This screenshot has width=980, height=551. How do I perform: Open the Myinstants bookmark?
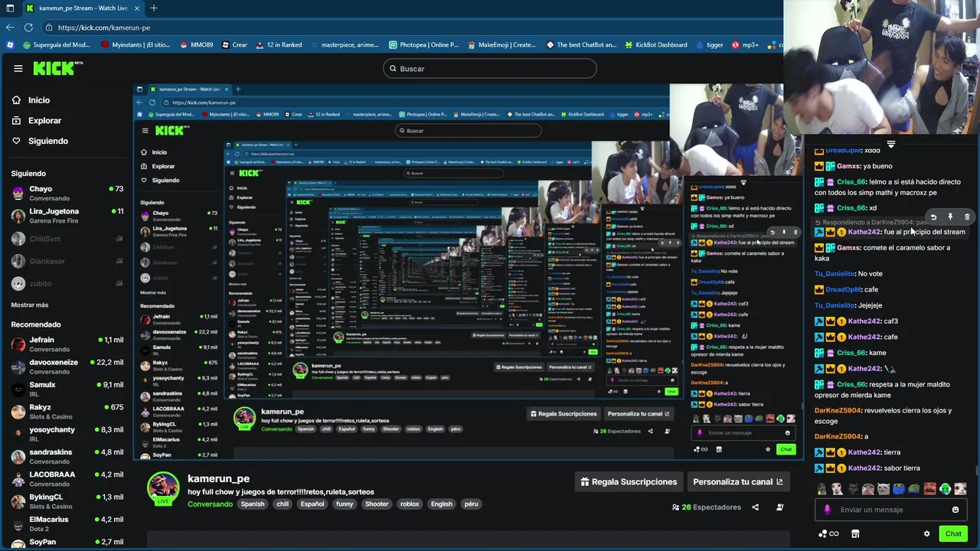click(x=136, y=45)
